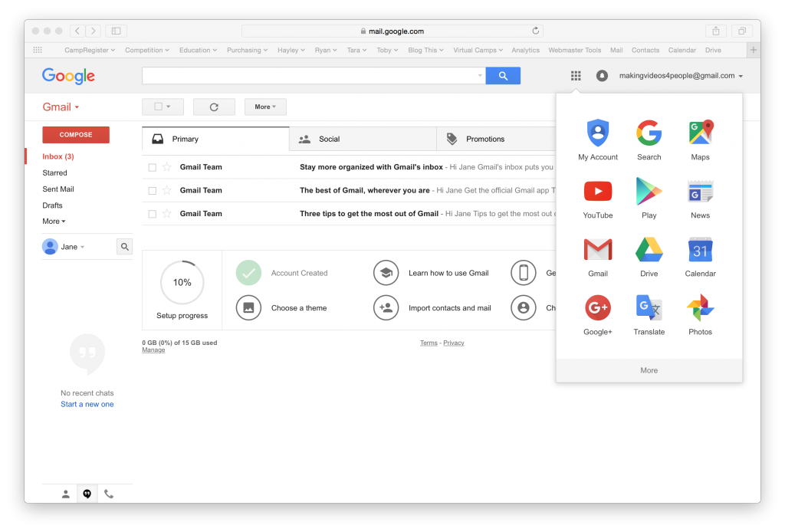Go to Starred mail
Image resolution: width=785 pixels, height=532 pixels.
click(x=54, y=172)
